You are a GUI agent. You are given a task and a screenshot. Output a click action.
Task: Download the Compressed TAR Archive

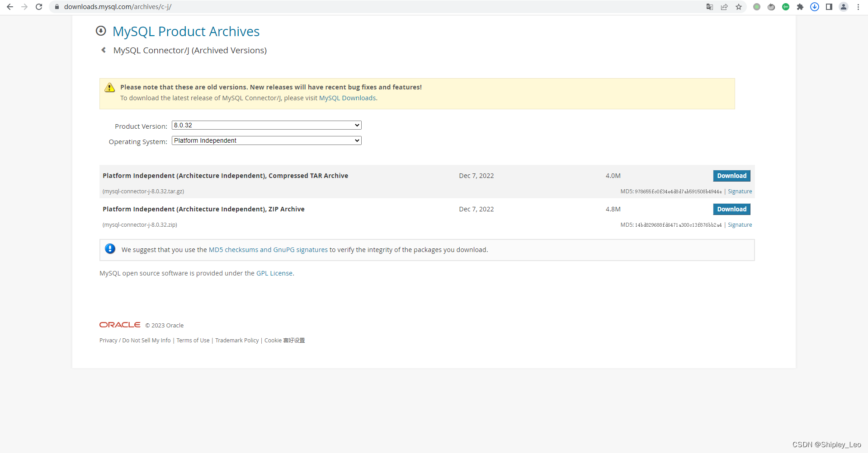click(x=731, y=176)
